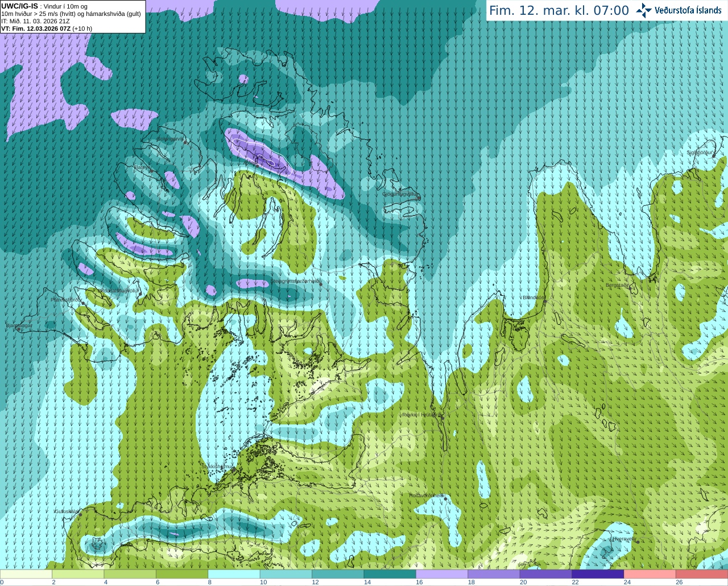Click the legend value label '24'

tap(627, 583)
